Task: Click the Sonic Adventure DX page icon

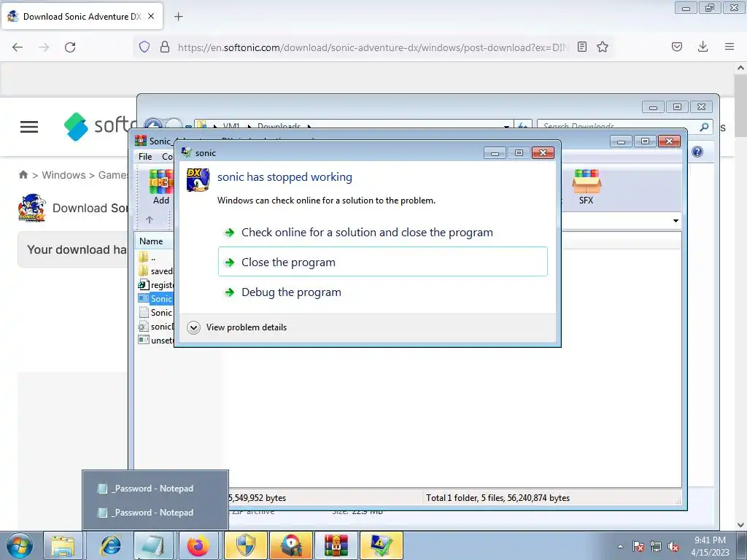Action: [32, 208]
